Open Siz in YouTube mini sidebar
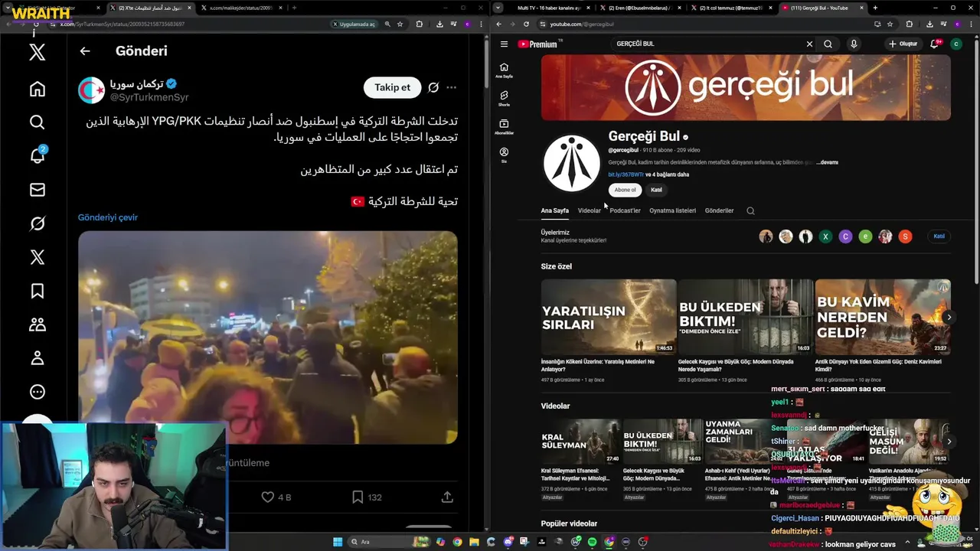The height and width of the screenshot is (551, 980). [x=504, y=155]
